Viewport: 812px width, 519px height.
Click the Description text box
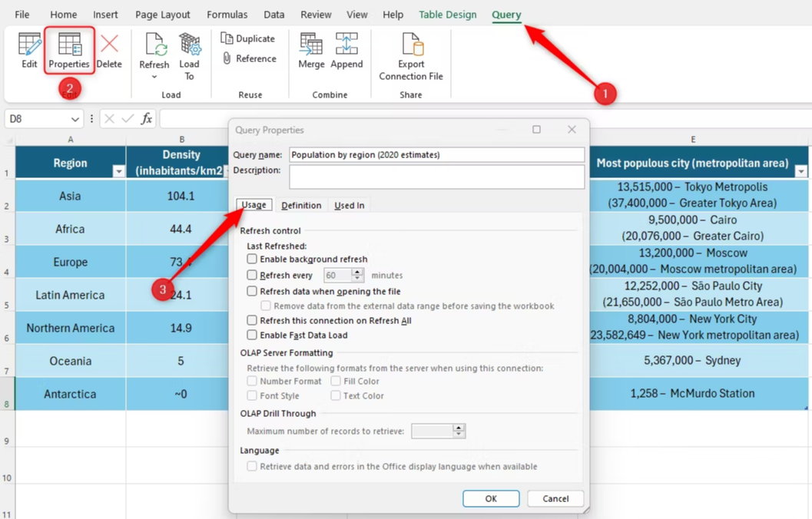(436, 177)
